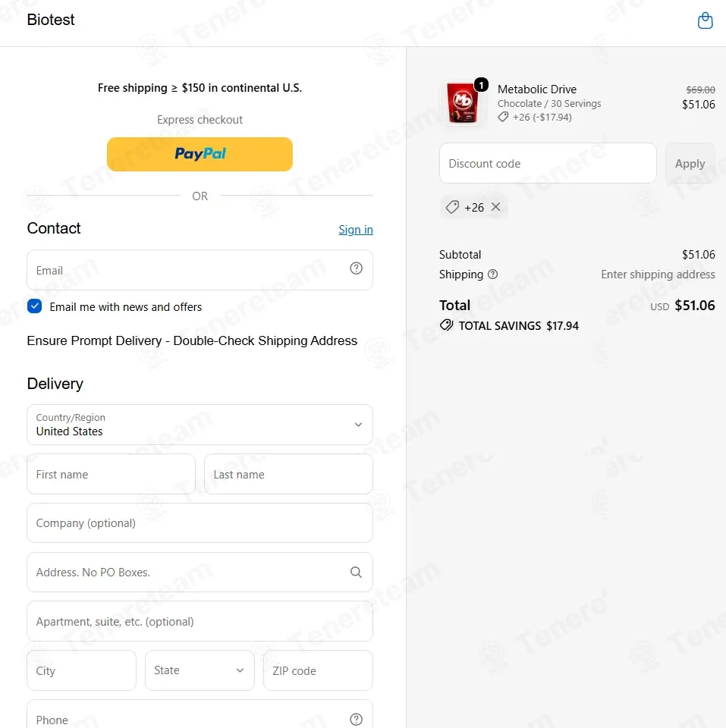Pay with PayPal express checkout

pos(200,154)
